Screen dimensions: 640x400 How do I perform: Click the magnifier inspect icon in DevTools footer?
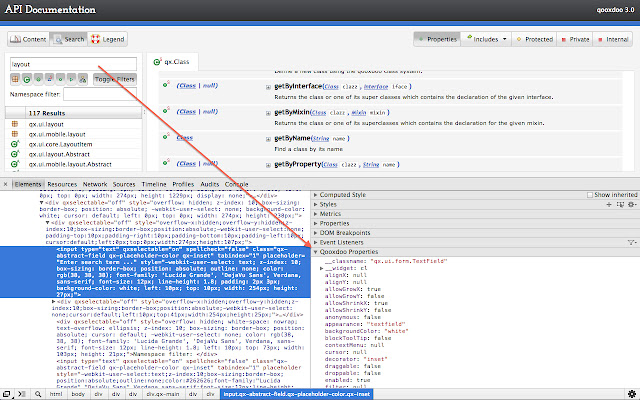pos(38,394)
